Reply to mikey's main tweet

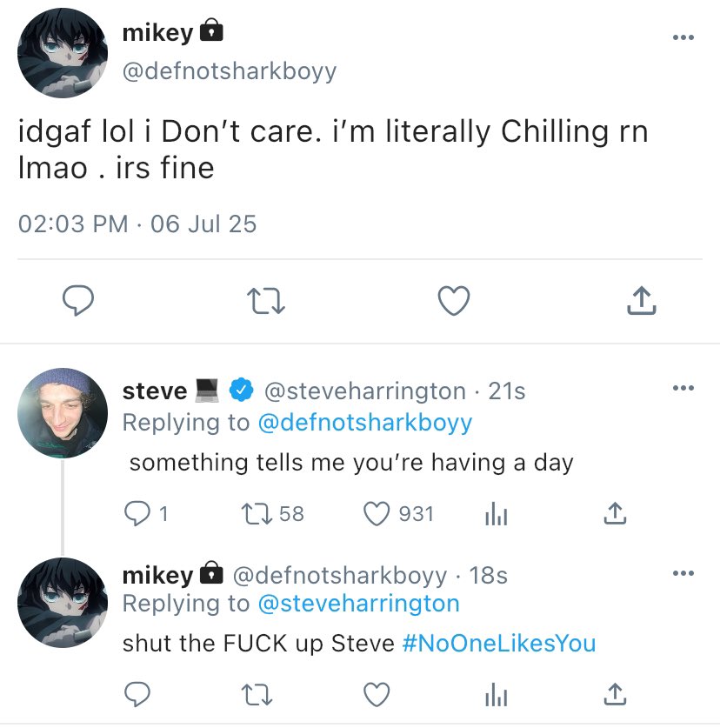pos(79,301)
